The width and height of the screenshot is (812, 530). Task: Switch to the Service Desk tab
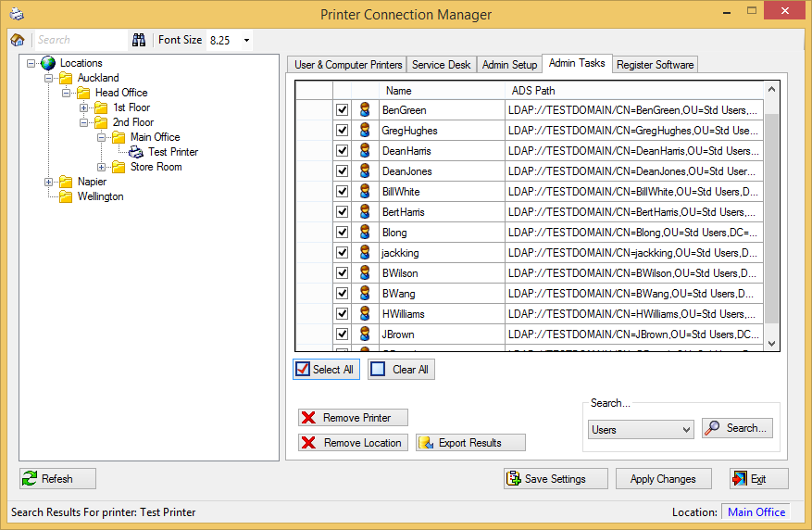(441, 65)
